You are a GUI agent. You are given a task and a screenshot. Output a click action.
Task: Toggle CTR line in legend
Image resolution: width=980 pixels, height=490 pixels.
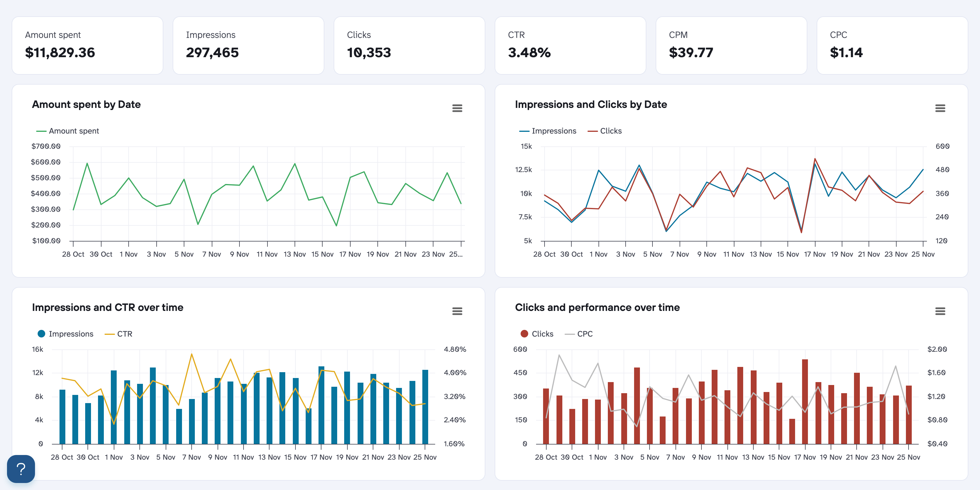click(x=124, y=334)
